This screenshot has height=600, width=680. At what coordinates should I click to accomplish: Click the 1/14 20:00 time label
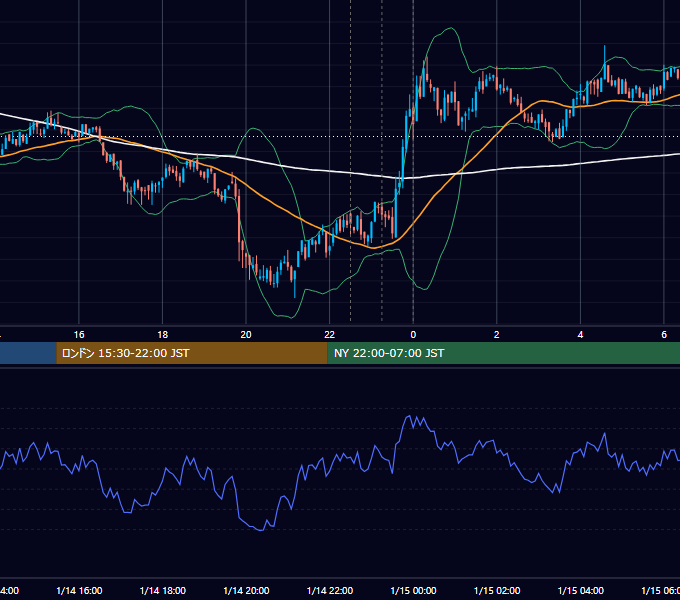pos(246,590)
